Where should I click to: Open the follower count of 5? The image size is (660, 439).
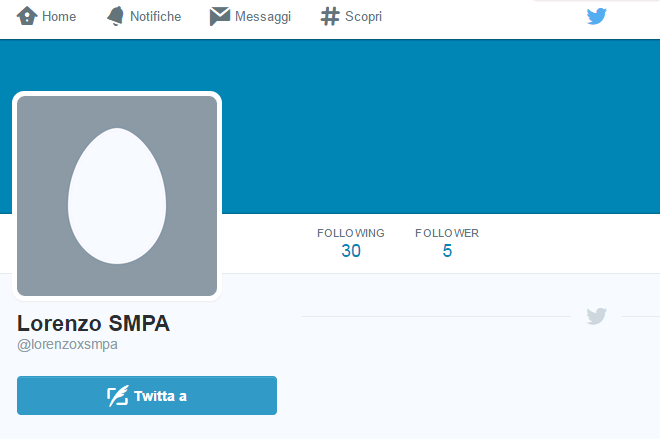click(447, 251)
